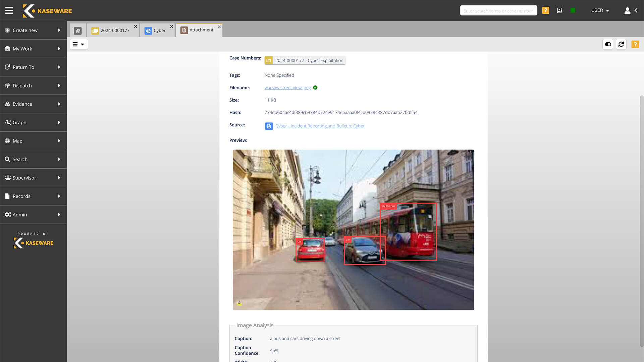This screenshot has width=644, height=362.
Task: Click the My Work briefcase icon
Action: tap(7, 49)
